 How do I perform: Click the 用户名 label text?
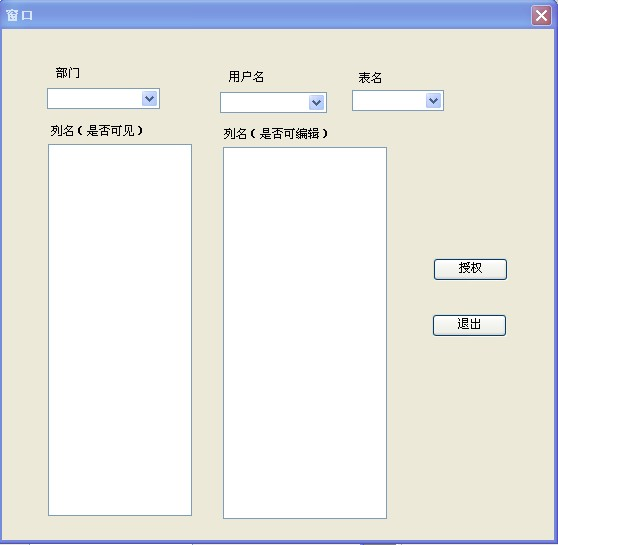tap(246, 77)
